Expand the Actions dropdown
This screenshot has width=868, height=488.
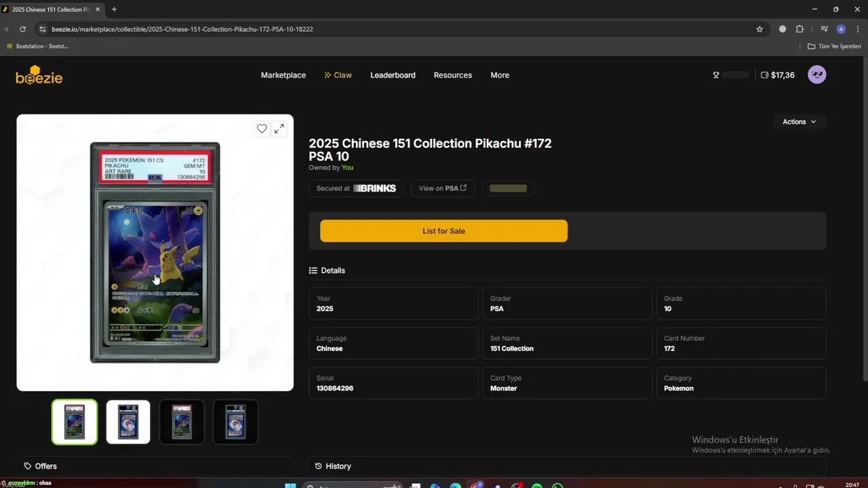click(x=799, y=122)
